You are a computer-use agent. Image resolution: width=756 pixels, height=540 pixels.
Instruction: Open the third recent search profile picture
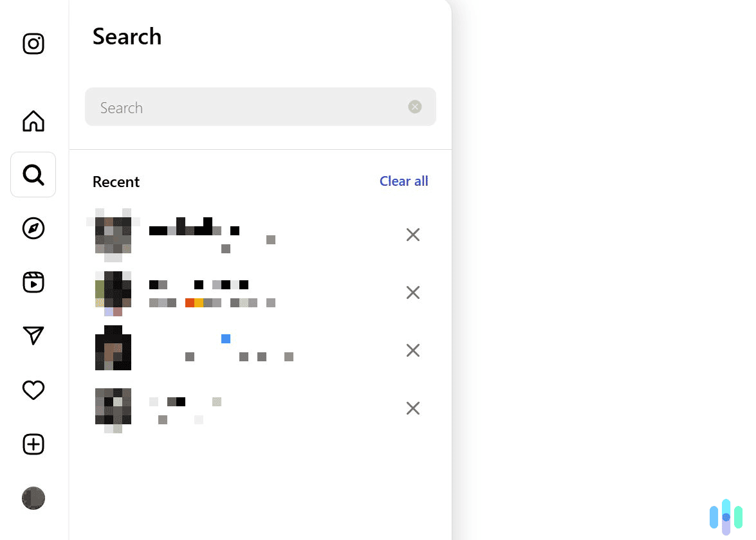[x=113, y=348]
